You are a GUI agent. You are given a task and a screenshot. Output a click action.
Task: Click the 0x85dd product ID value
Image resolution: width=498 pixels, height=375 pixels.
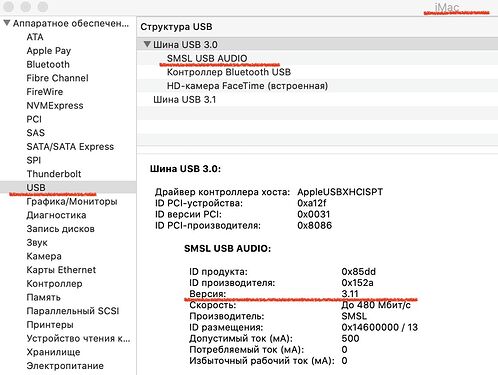pyautogui.click(x=358, y=272)
